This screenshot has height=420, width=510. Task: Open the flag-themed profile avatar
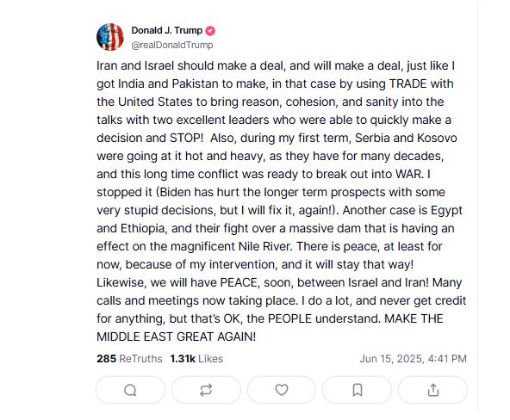[110, 37]
